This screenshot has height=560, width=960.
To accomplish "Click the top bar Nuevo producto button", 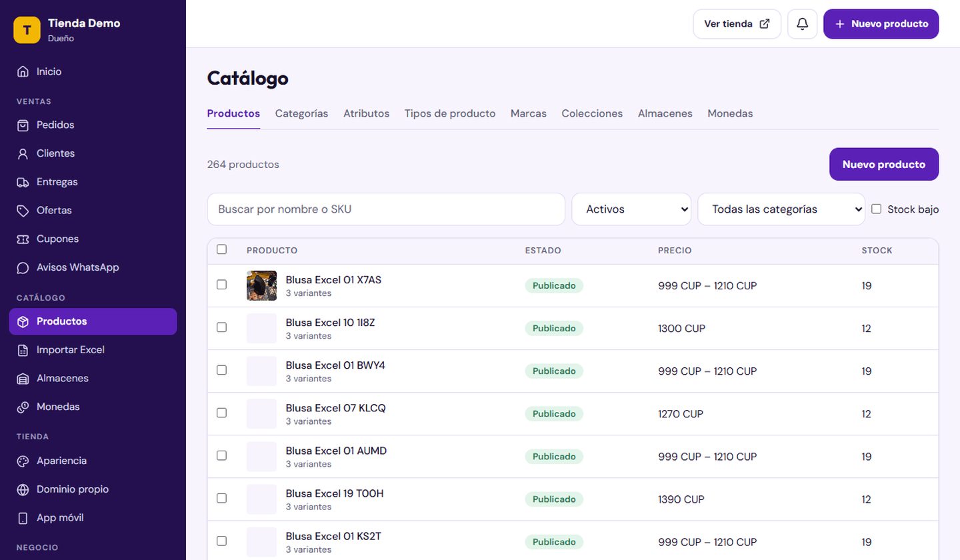I will click(x=881, y=24).
